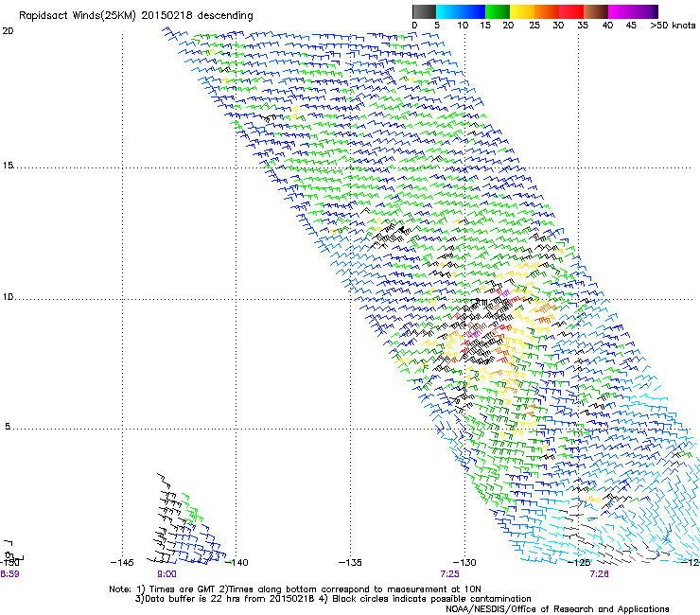
Task: Click the brown 35-40 knots color swatch
Action: click(x=596, y=11)
